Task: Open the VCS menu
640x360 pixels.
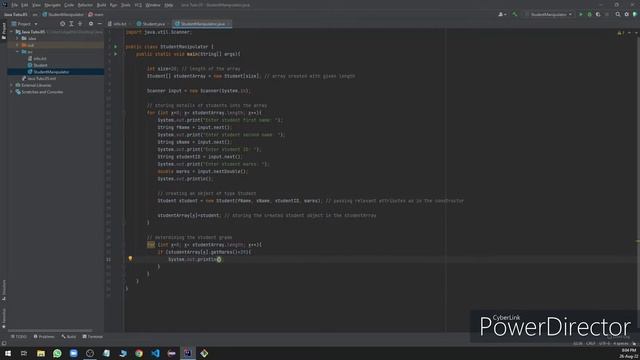Action: [x=138, y=5]
